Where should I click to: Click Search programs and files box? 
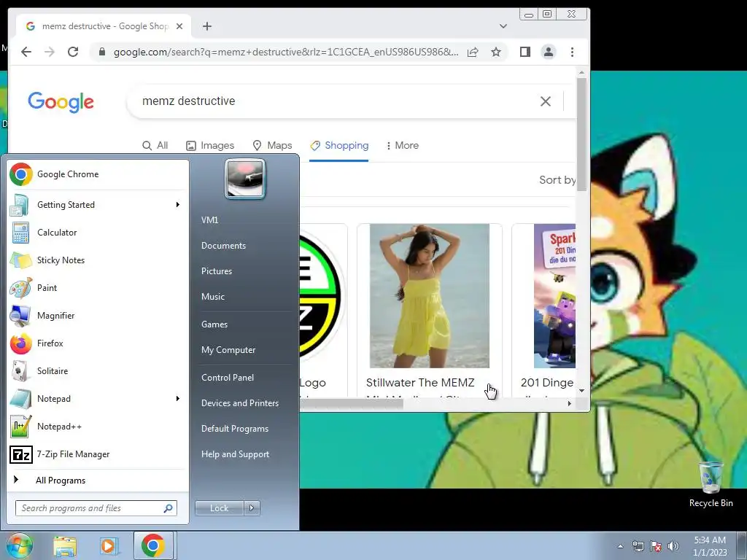click(x=96, y=508)
